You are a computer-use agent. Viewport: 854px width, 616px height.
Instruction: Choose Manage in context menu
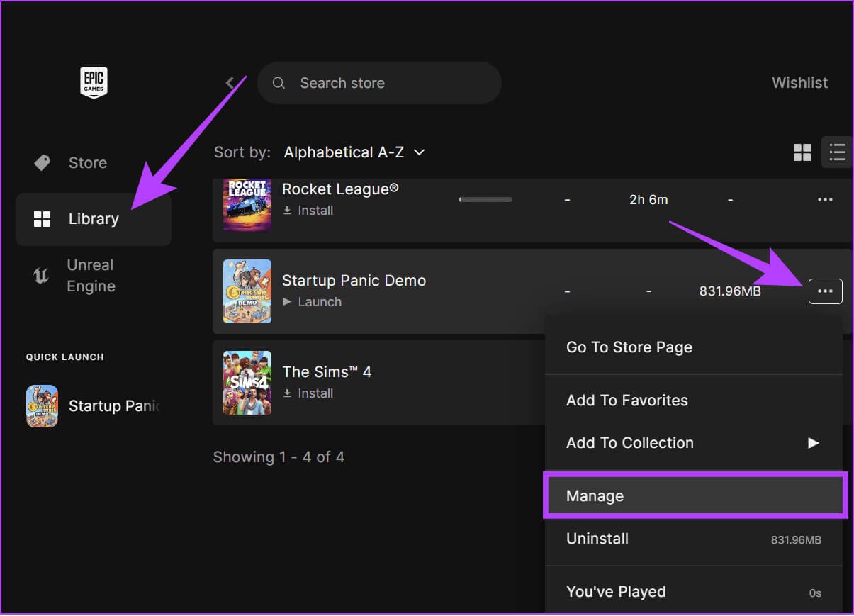[694, 496]
